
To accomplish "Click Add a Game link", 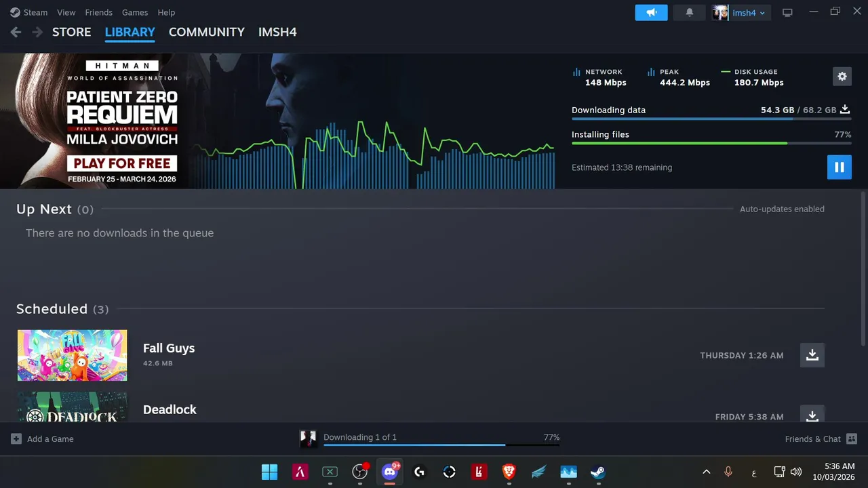I will pos(50,439).
